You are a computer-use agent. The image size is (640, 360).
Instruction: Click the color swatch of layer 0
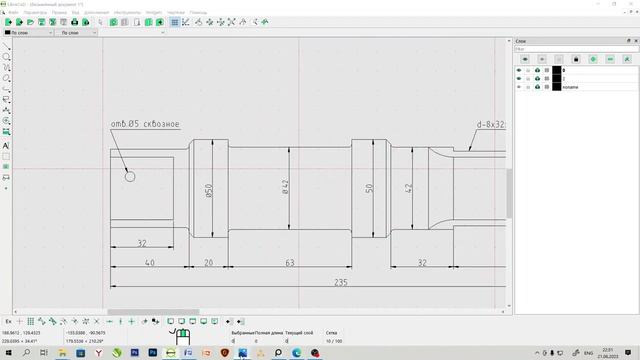[557, 70]
